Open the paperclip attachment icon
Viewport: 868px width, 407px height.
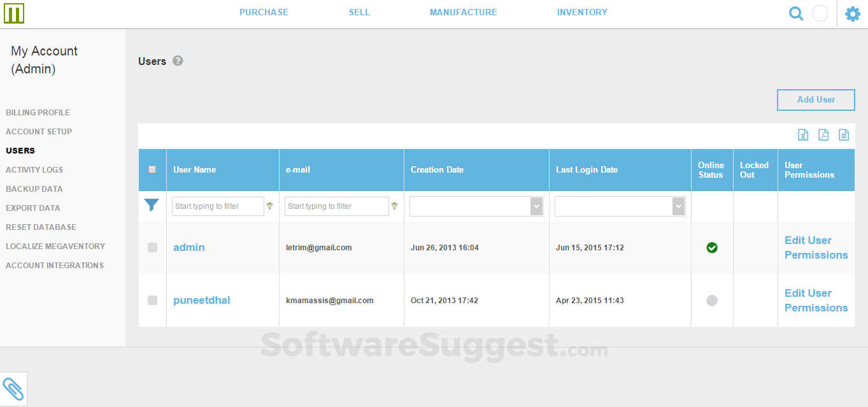[x=13, y=389]
